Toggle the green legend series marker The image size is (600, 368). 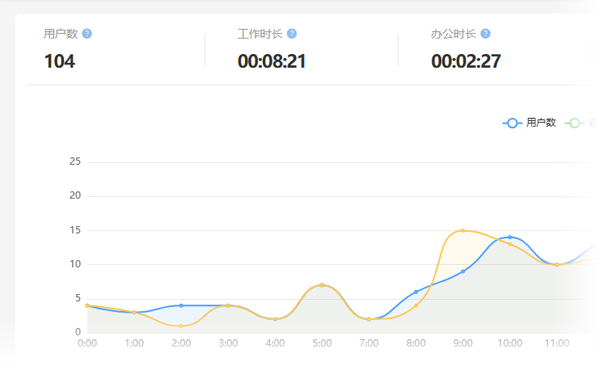point(574,123)
